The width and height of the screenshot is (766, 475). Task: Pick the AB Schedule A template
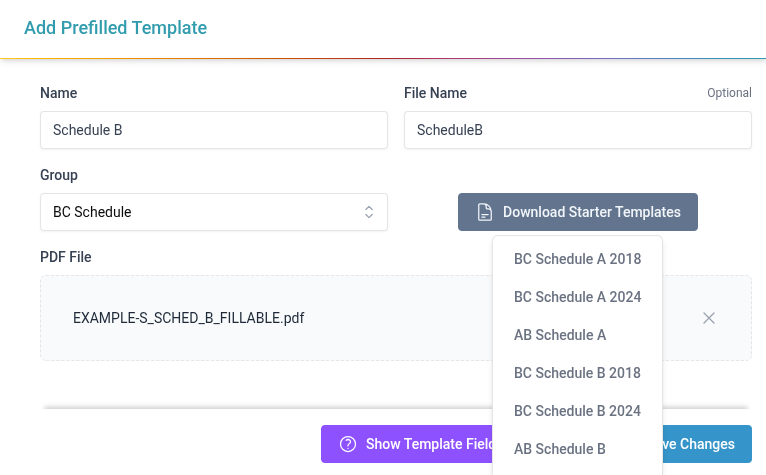tap(560, 335)
